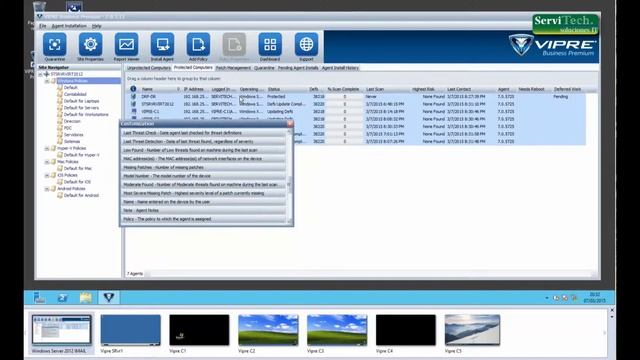Collapse the iOS Policies tree node
This screenshot has width=640, height=360.
(47, 175)
